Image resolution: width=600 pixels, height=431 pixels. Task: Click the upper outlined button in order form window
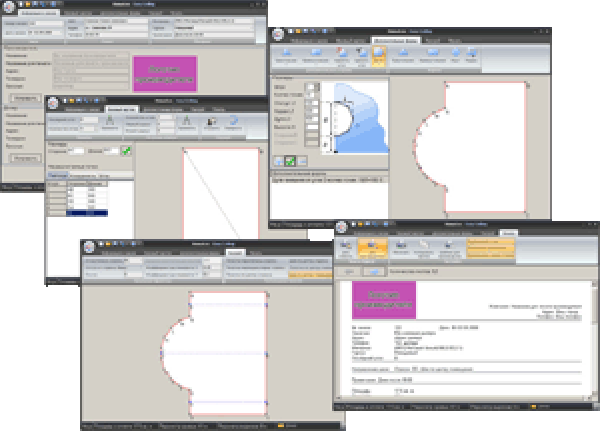(x=25, y=98)
